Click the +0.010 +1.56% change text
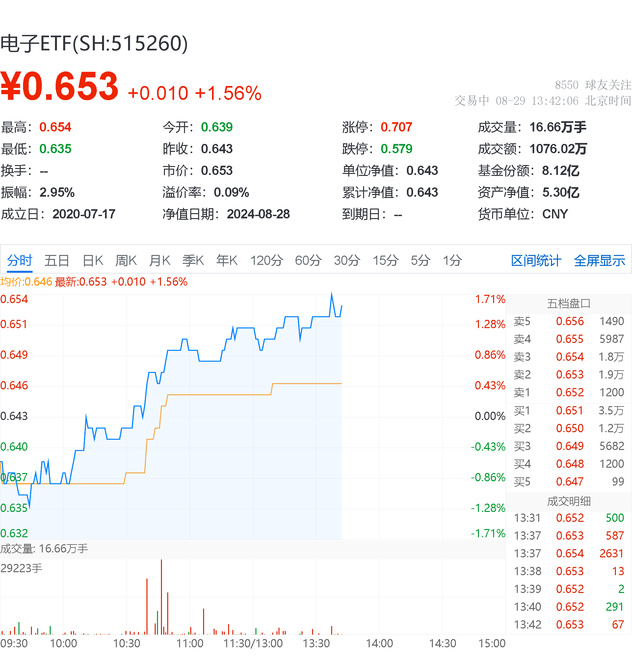 195,93
